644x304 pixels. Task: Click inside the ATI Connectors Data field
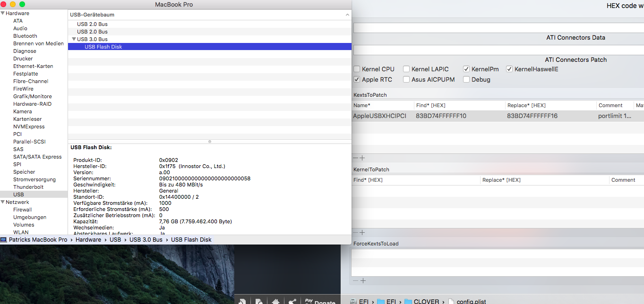click(498, 28)
